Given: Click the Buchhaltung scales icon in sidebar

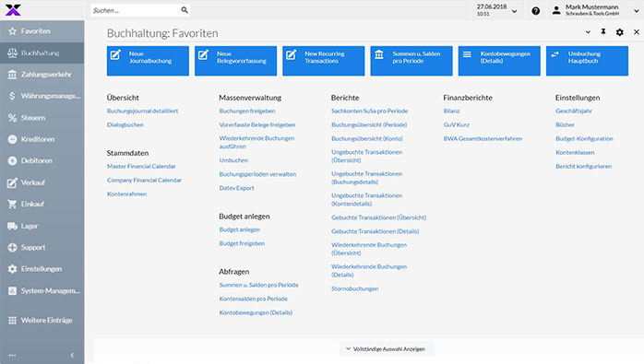Looking at the screenshot, I should click(12, 53).
